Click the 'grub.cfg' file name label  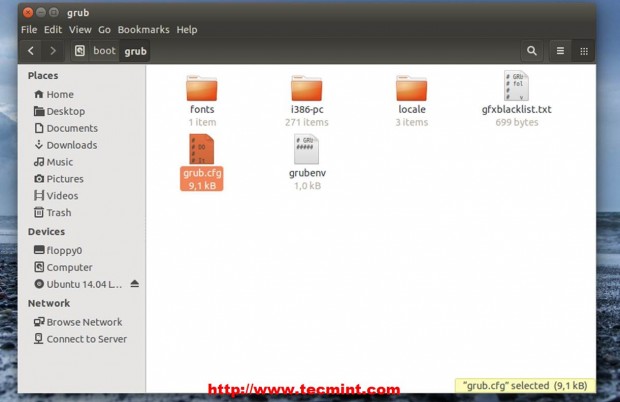pos(202,173)
